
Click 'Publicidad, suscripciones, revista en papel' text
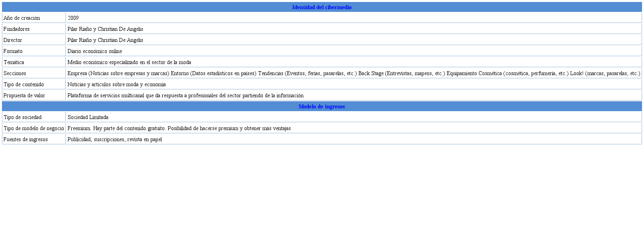coord(115,139)
